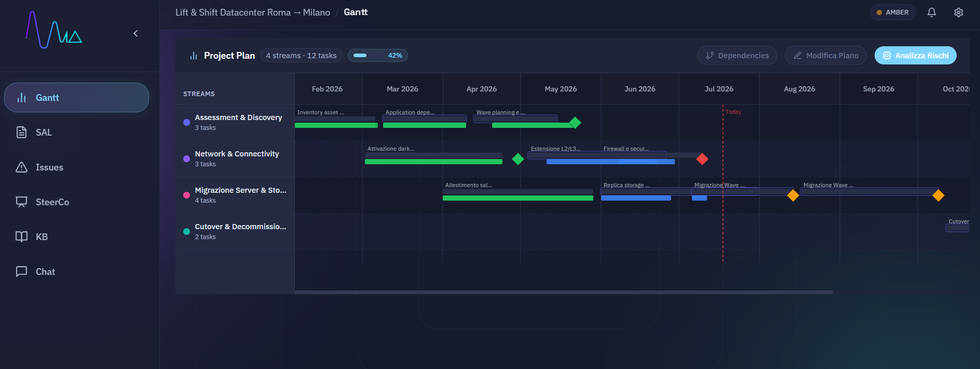Select the Assessment & Discovery stream row
Screen dimensions: 980x369
(x=235, y=123)
